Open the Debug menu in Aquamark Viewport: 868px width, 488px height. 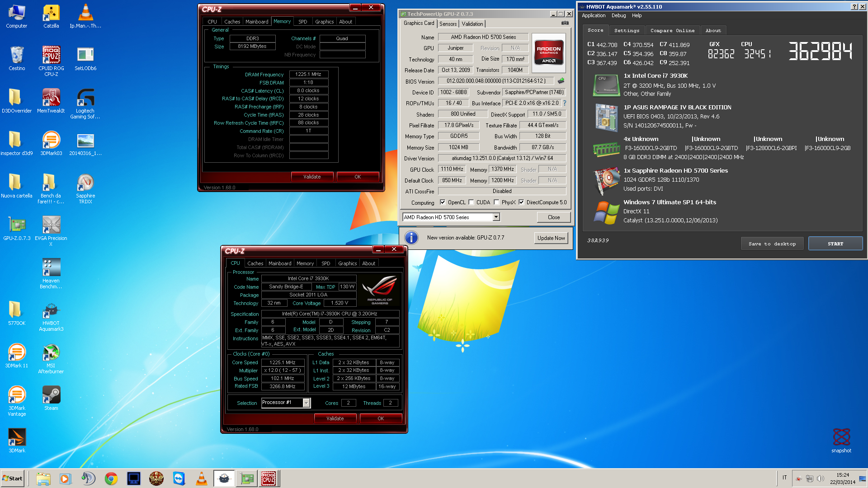618,15
